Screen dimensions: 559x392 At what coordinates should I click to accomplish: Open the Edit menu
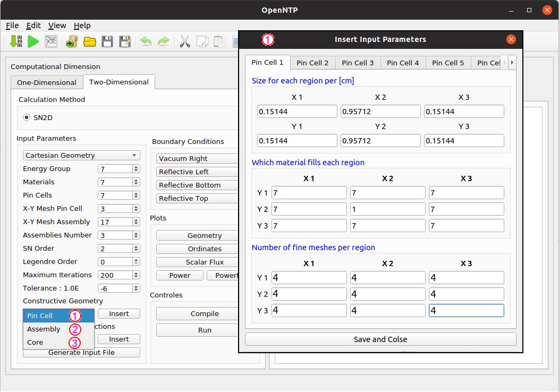(33, 25)
